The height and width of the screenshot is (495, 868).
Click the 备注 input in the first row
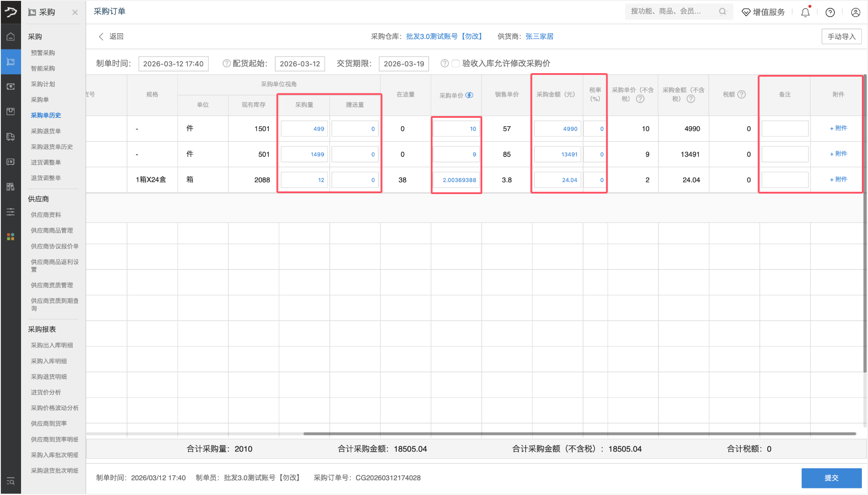pyautogui.click(x=785, y=129)
